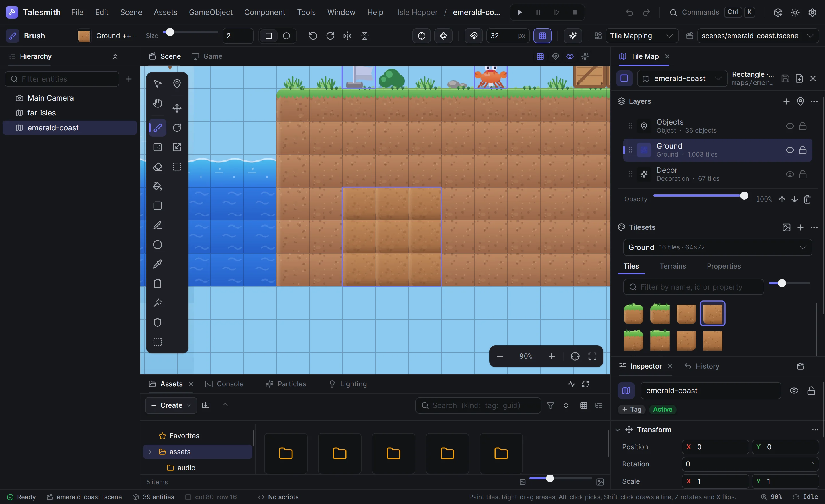Image resolution: width=825 pixels, height=504 pixels.
Task: Click the Clipboard paste tool
Action: (157, 283)
